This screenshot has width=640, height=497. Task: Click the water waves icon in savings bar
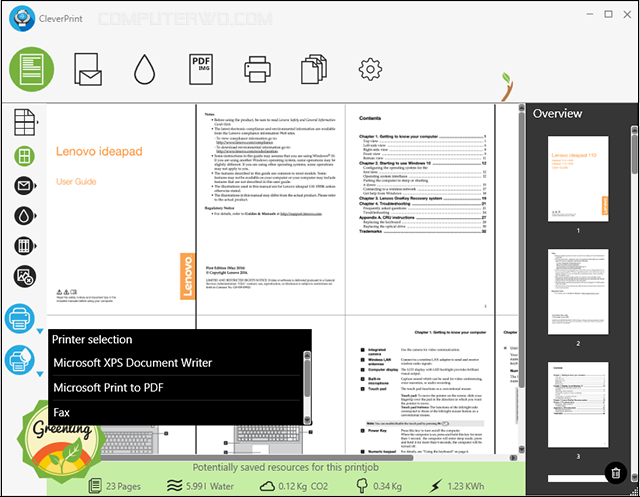click(x=175, y=486)
